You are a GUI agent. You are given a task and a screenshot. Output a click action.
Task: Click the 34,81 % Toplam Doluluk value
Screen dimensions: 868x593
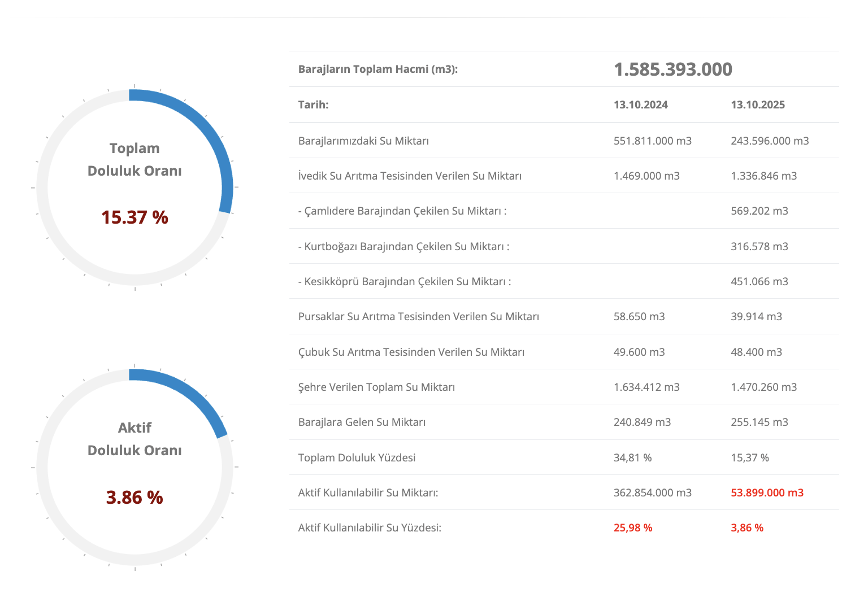[x=632, y=457]
